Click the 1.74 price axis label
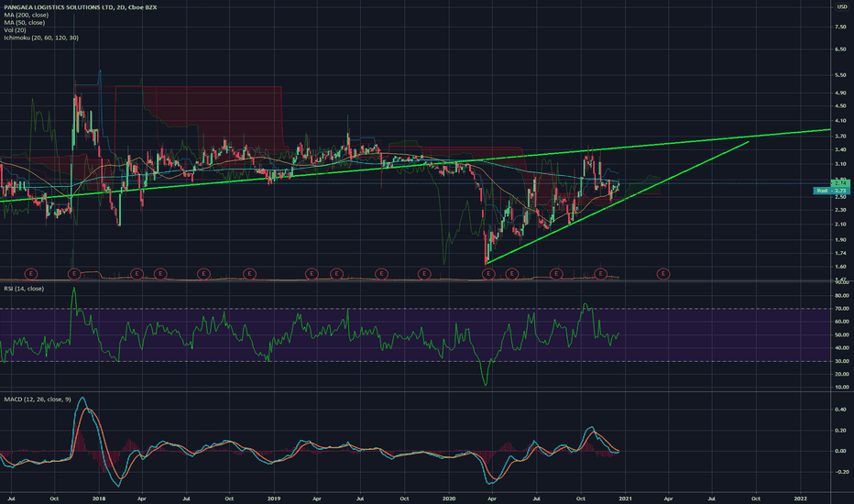Image resolution: width=854 pixels, height=504 pixels. coord(840,253)
